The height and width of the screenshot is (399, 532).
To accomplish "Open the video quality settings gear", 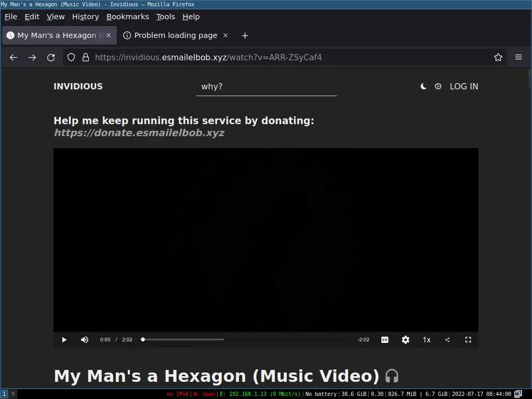I will (405, 340).
